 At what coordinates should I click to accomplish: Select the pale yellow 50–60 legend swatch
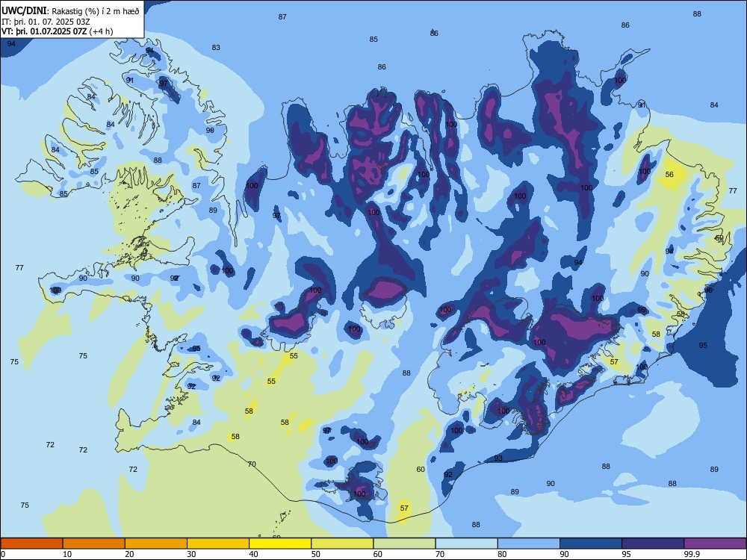pos(342,544)
